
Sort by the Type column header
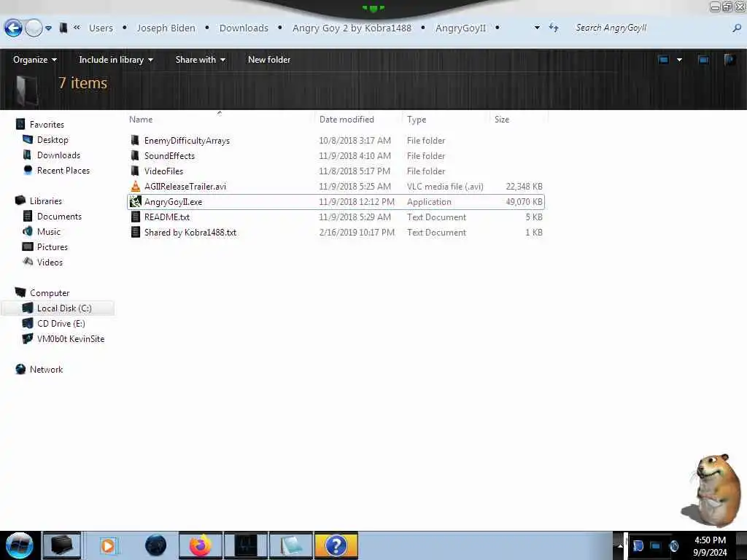[417, 120]
